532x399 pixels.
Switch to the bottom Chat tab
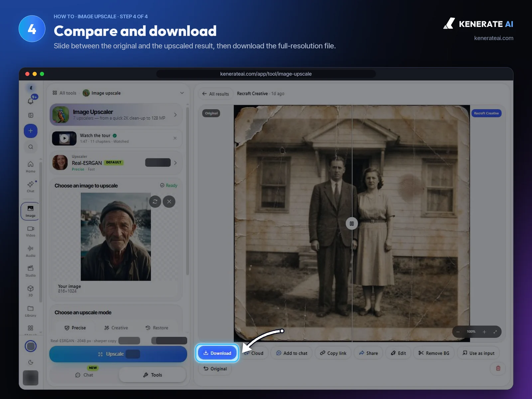pos(84,375)
